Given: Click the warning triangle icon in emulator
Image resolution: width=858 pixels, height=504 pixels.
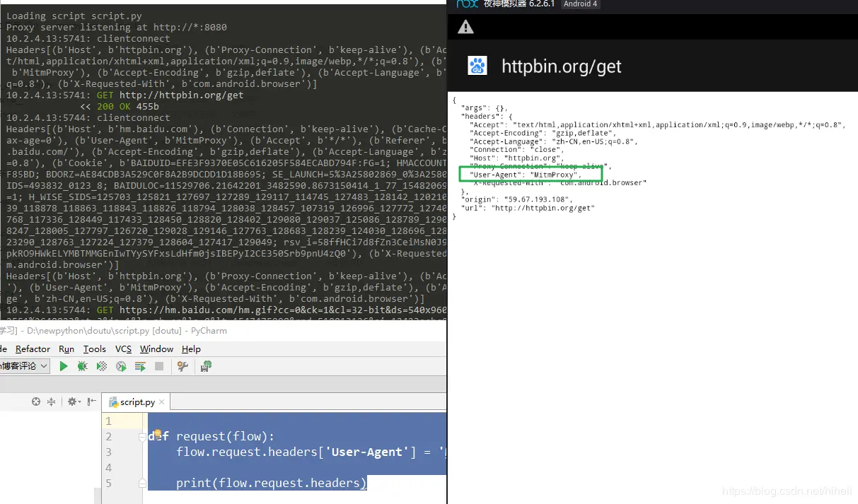Looking at the screenshot, I should (x=465, y=27).
